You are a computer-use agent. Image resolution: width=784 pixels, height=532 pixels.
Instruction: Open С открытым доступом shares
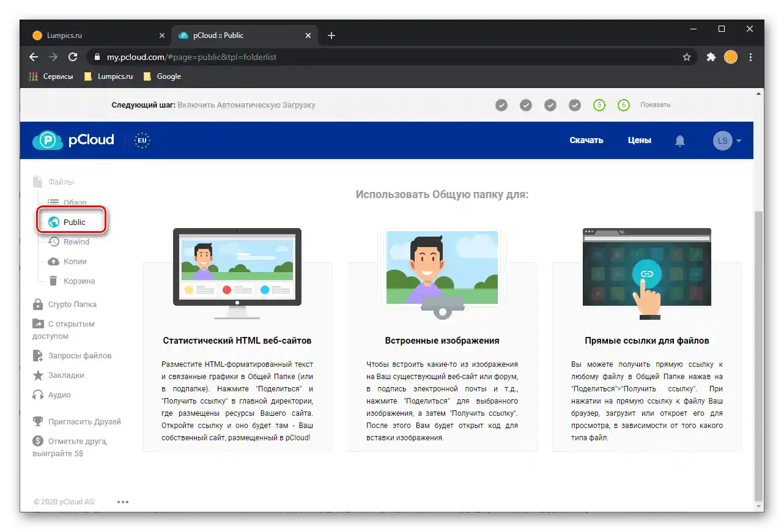pos(64,330)
